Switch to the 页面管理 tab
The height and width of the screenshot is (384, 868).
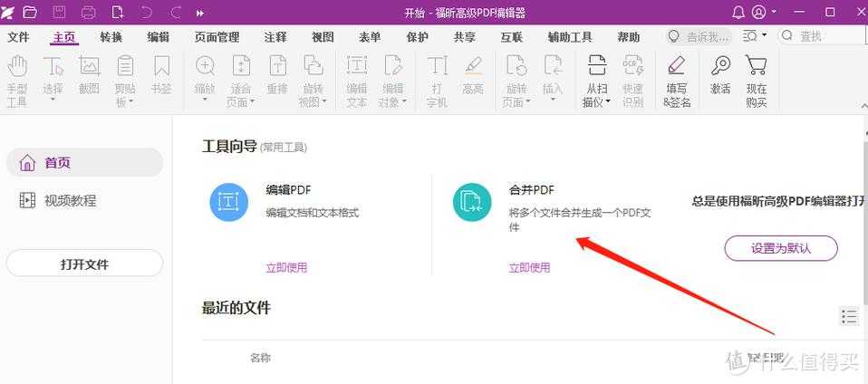click(217, 37)
